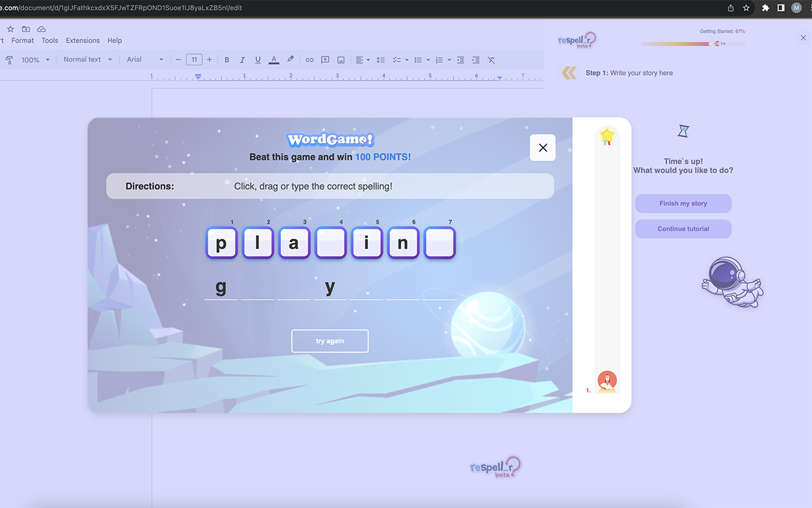
Task: Click the Clear formatting icon
Action: click(491, 59)
